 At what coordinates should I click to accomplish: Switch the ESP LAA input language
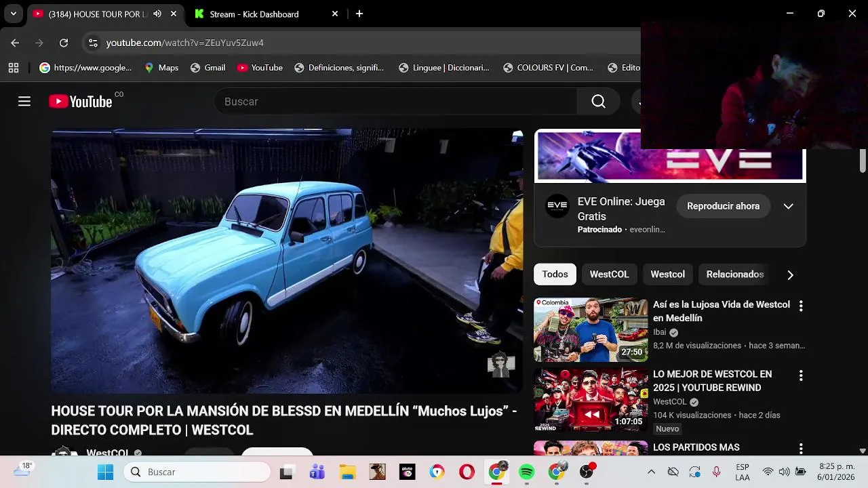[x=743, y=472]
